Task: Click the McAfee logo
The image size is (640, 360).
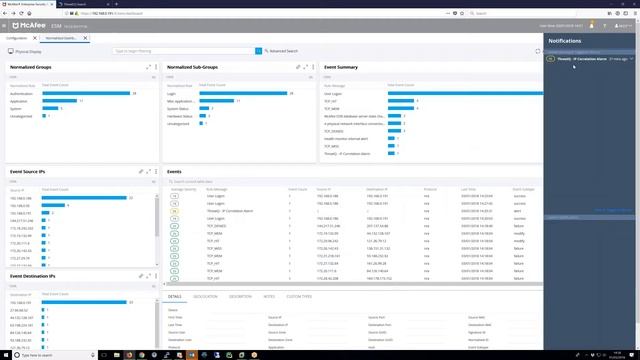Action: [29, 26]
